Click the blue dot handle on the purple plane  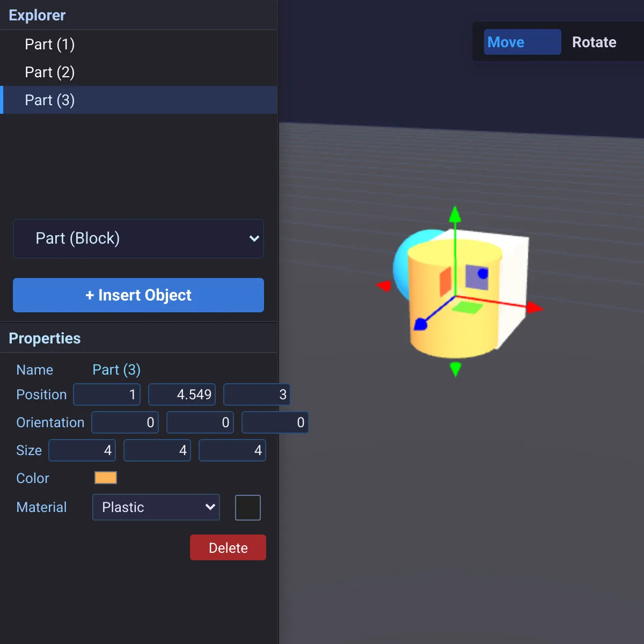(x=483, y=274)
